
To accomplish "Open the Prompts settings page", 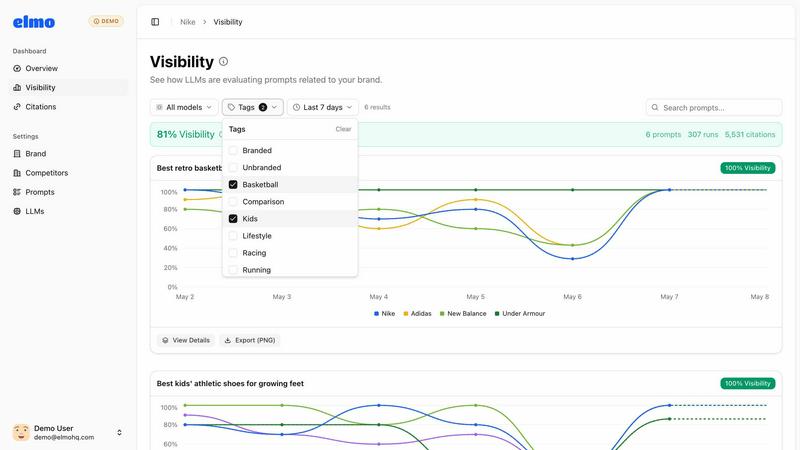I will (x=70, y=192).
